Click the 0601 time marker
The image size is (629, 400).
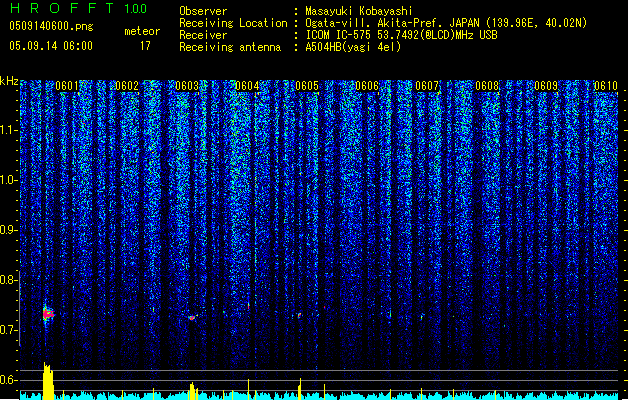67,86
